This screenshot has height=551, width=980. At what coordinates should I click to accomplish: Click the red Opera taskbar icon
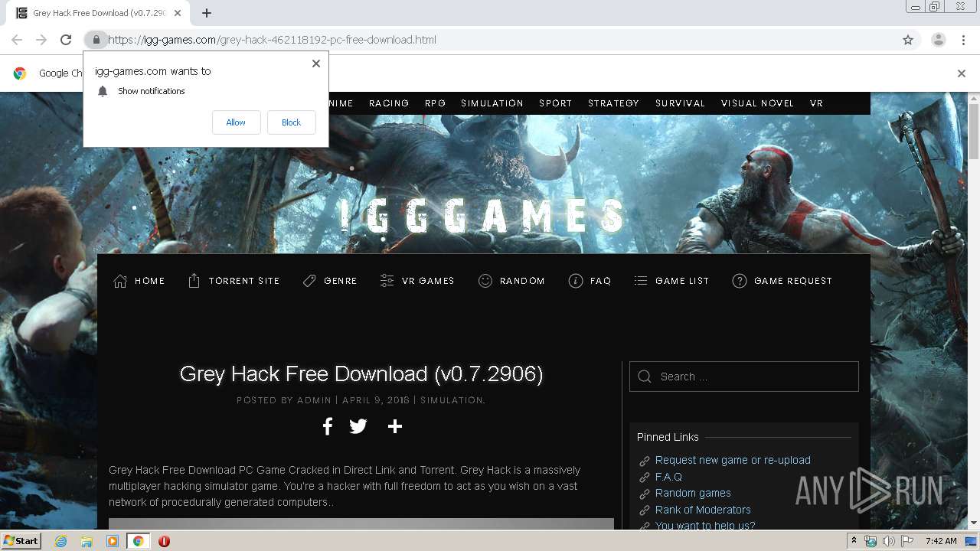[x=164, y=541]
